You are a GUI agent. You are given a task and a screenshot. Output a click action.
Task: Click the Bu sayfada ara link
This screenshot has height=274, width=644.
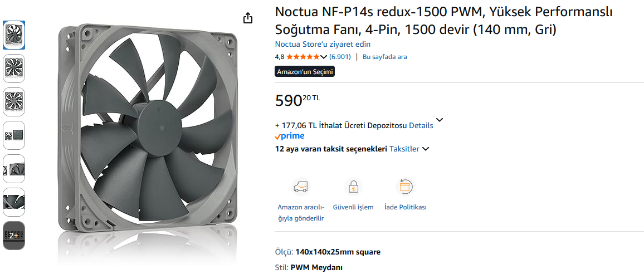(x=384, y=57)
